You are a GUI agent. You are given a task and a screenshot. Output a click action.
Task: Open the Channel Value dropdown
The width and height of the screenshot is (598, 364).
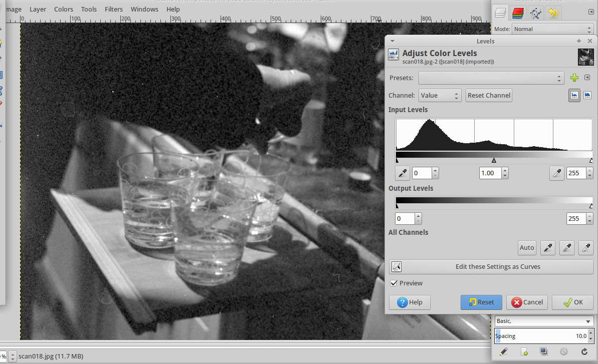440,96
